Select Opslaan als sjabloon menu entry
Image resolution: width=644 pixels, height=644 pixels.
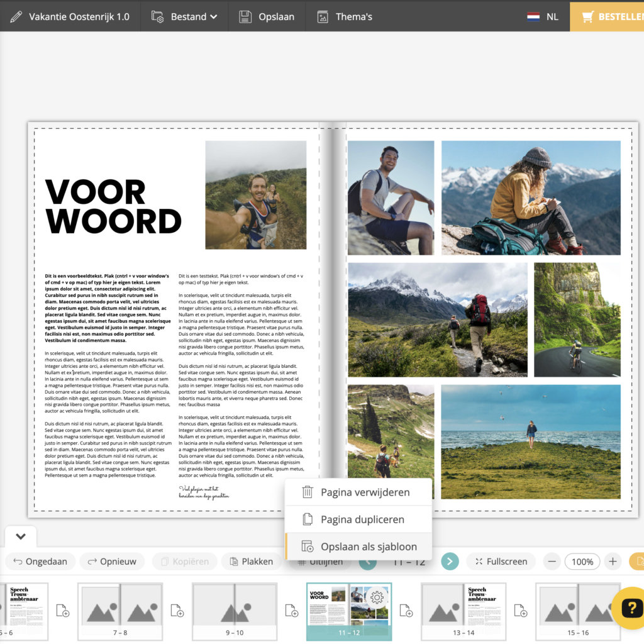click(x=358, y=547)
